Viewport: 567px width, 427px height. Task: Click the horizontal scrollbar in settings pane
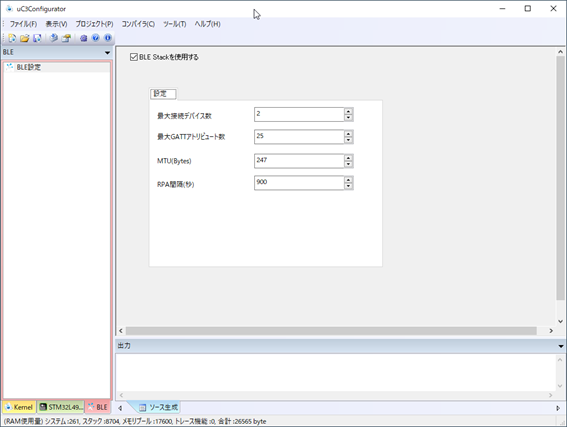tap(331, 331)
